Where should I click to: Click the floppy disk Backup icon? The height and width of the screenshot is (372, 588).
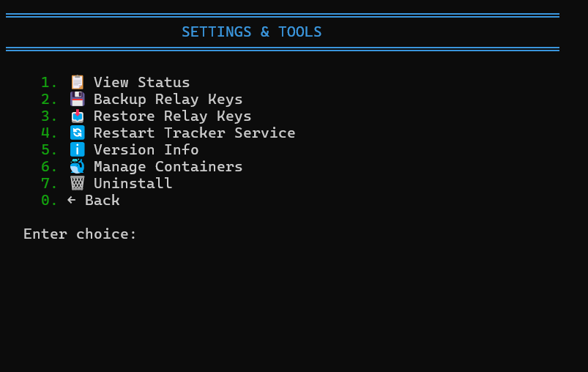pos(77,99)
